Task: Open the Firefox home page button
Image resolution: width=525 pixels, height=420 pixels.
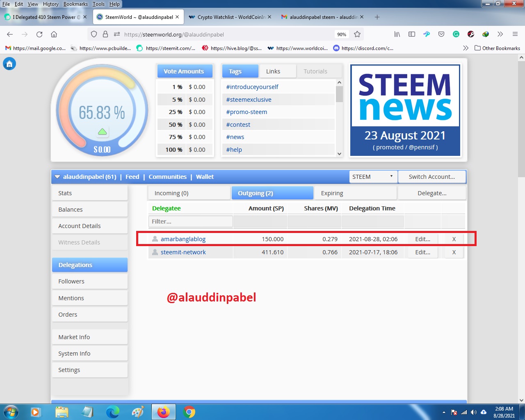Action: 54,34
